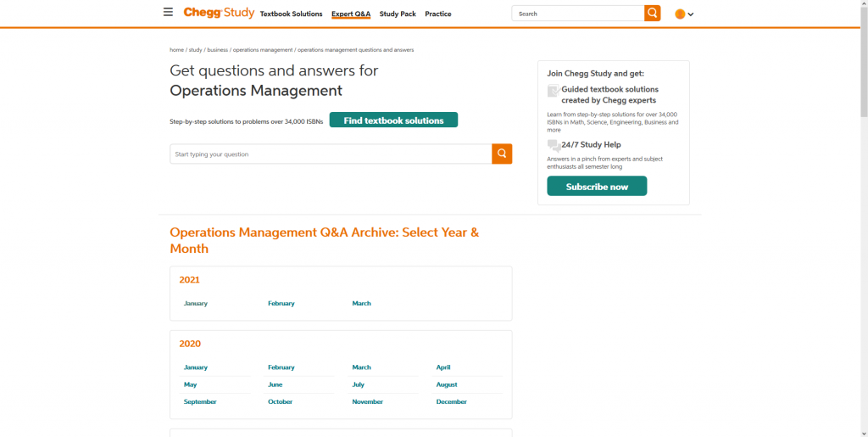Click the orange header search icon button
The width and height of the screenshot is (868, 437).
coord(652,14)
